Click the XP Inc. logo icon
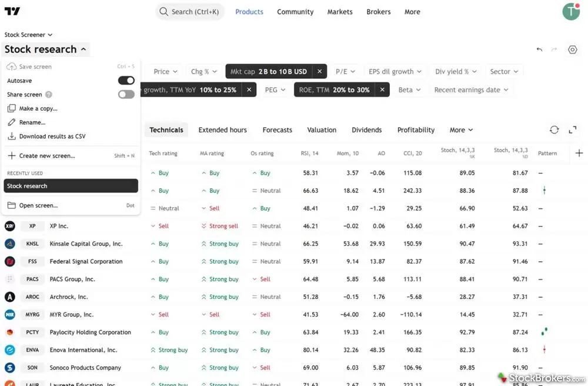Screen dimensions: 588x386 pos(10,226)
